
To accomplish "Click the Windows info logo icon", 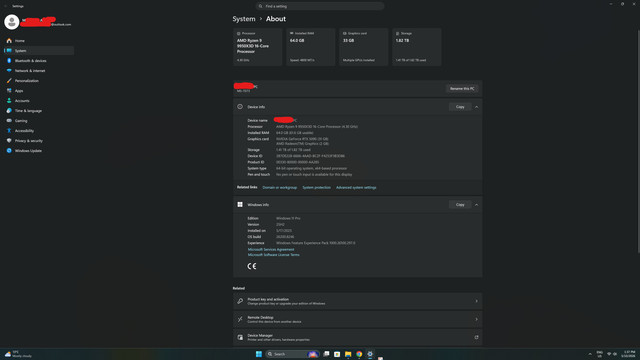I will (240, 204).
